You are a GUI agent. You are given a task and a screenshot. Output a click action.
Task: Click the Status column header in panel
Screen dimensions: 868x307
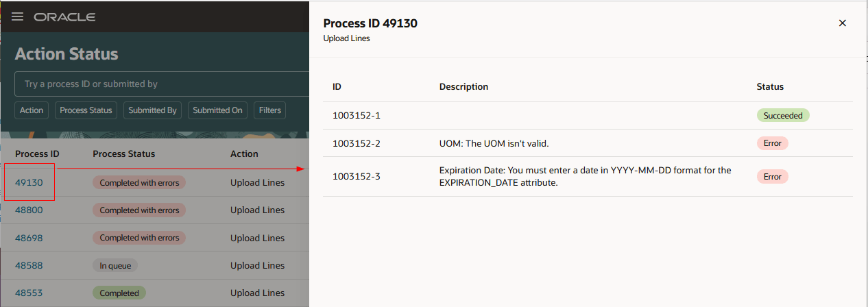770,87
